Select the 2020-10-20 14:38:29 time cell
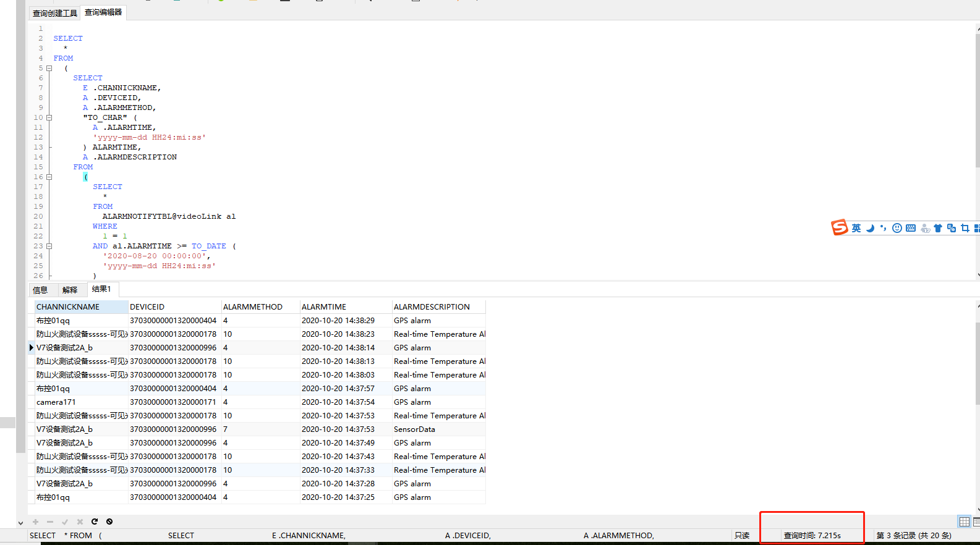 click(346, 321)
